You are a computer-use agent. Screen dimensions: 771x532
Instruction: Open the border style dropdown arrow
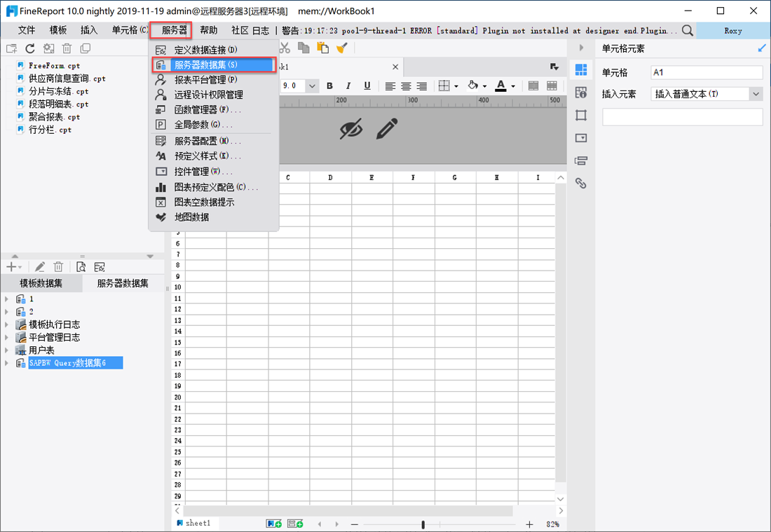coord(456,86)
